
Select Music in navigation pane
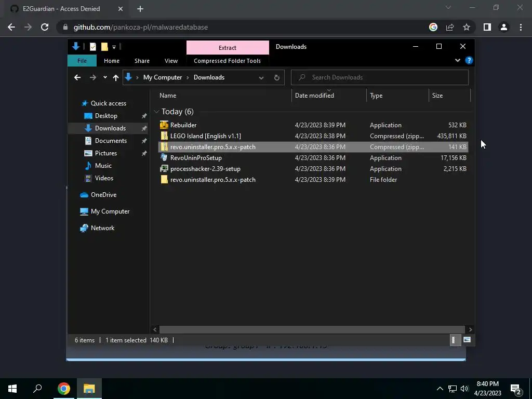(103, 166)
